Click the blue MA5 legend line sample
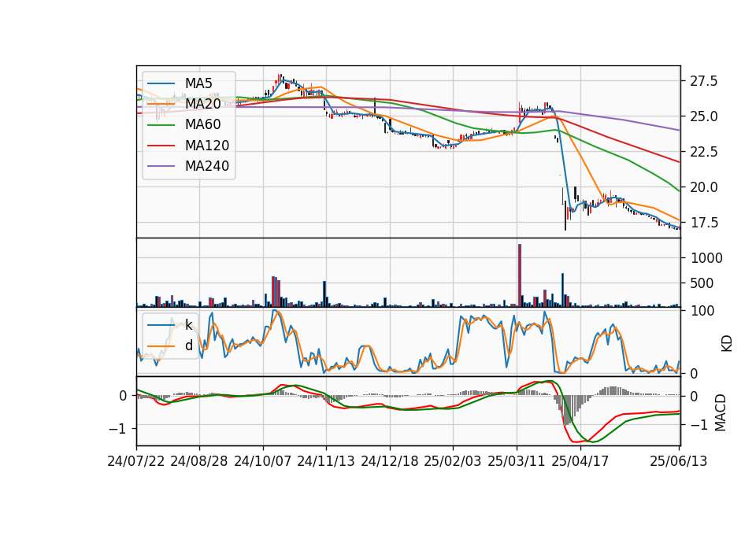The width and height of the screenshot is (756, 543). pos(161,83)
